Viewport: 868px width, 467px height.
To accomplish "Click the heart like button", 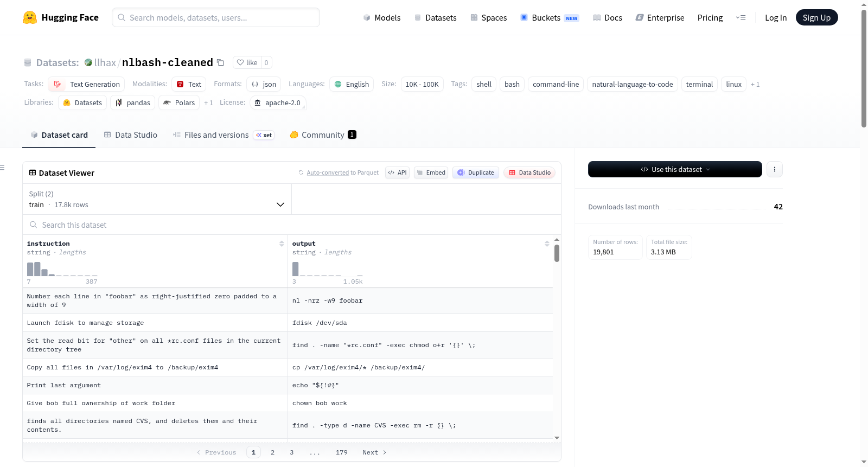I will [x=247, y=62].
